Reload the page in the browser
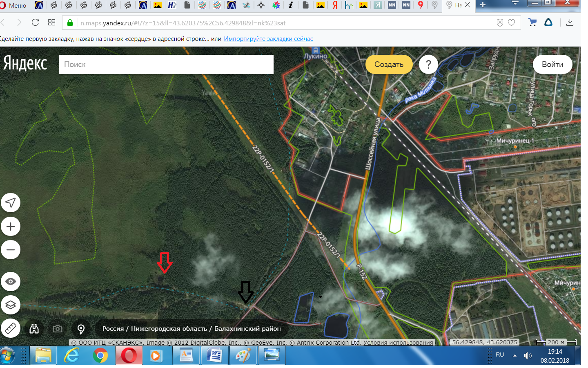The height and width of the screenshot is (368, 588). click(x=36, y=22)
